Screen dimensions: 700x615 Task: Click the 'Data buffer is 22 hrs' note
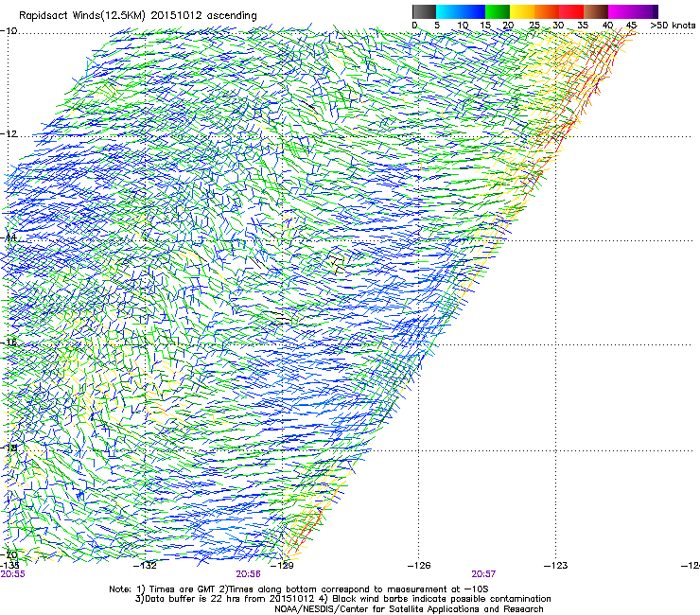click(342, 599)
